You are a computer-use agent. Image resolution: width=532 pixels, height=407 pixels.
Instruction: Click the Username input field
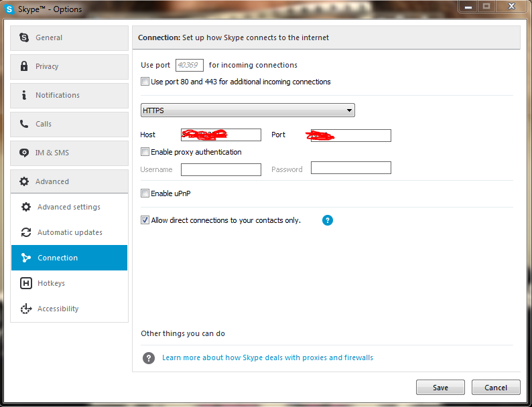(221, 169)
